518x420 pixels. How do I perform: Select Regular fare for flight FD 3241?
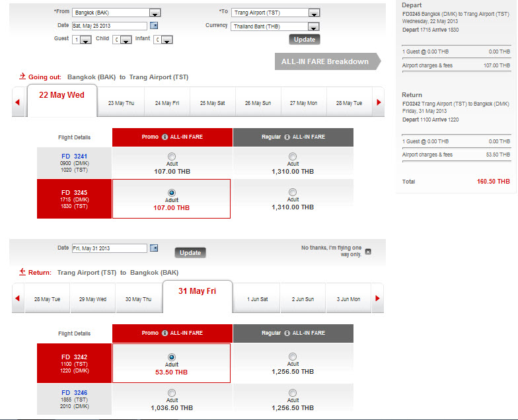coord(293,156)
